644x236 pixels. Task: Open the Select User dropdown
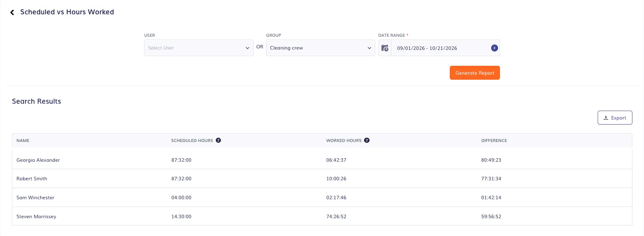[x=199, y=48]
